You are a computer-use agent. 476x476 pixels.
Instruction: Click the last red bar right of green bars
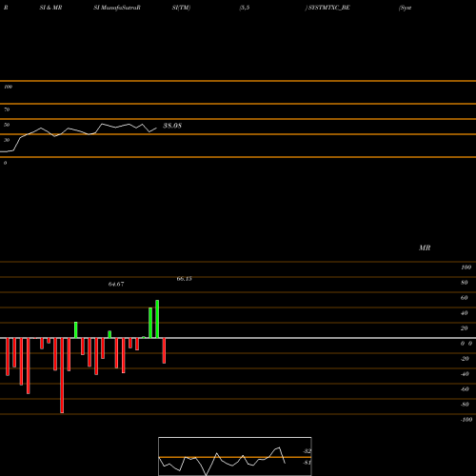pos(164,350)
